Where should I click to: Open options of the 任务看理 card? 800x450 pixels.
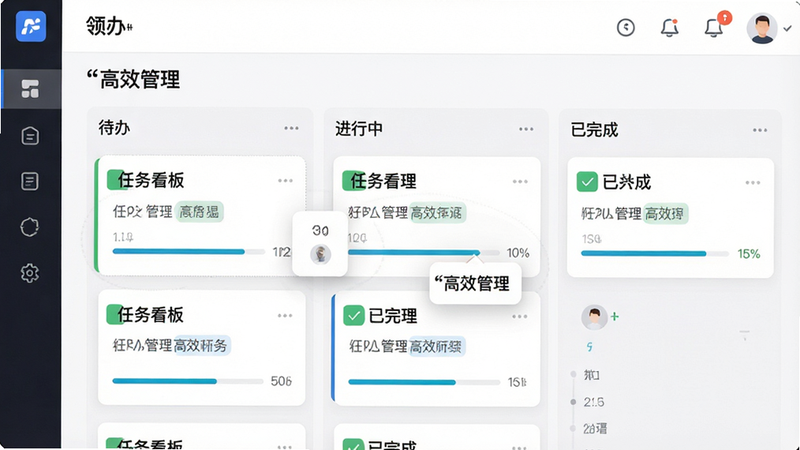[x=520, y=182]
